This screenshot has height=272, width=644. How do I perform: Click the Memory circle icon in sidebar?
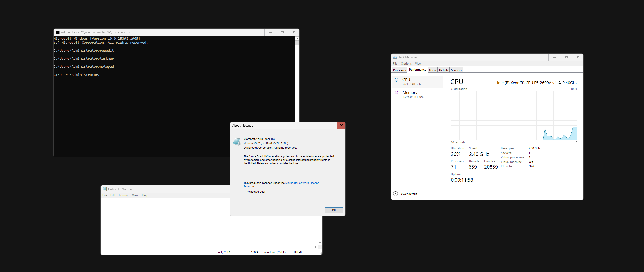tap(396, 93)
